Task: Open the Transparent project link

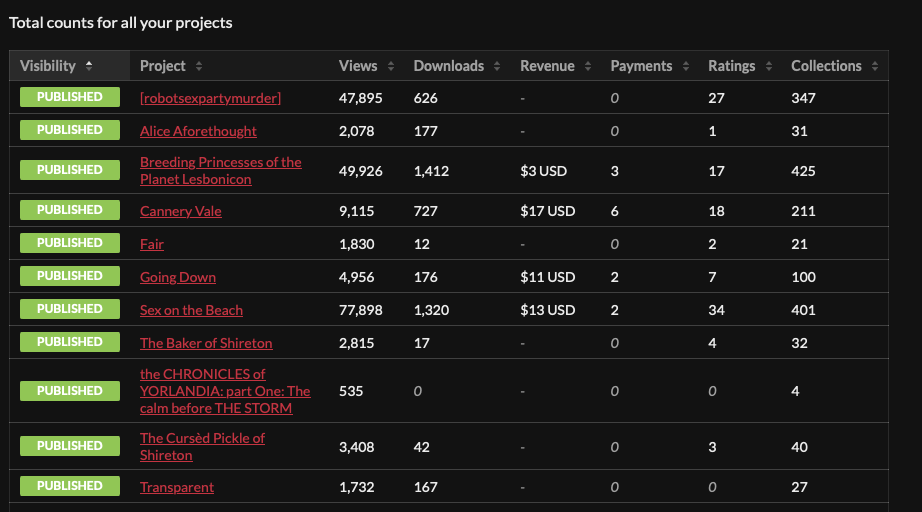Action: tap(177, 487)
